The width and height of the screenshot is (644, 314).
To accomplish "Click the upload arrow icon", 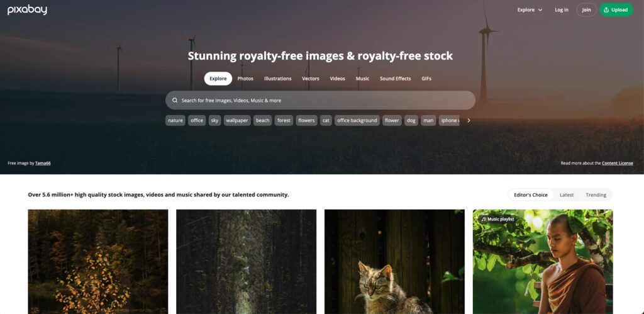I will coord(606,10).
